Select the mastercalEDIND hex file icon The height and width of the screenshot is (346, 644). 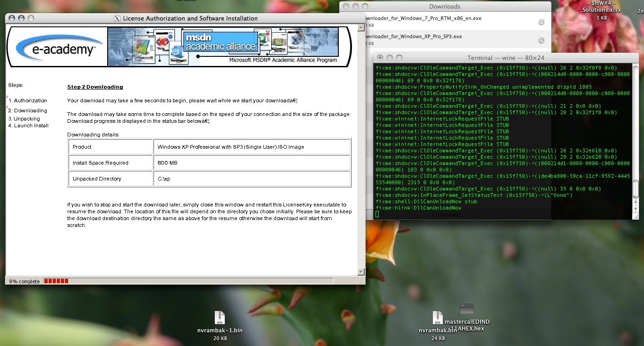click(467, 309)
